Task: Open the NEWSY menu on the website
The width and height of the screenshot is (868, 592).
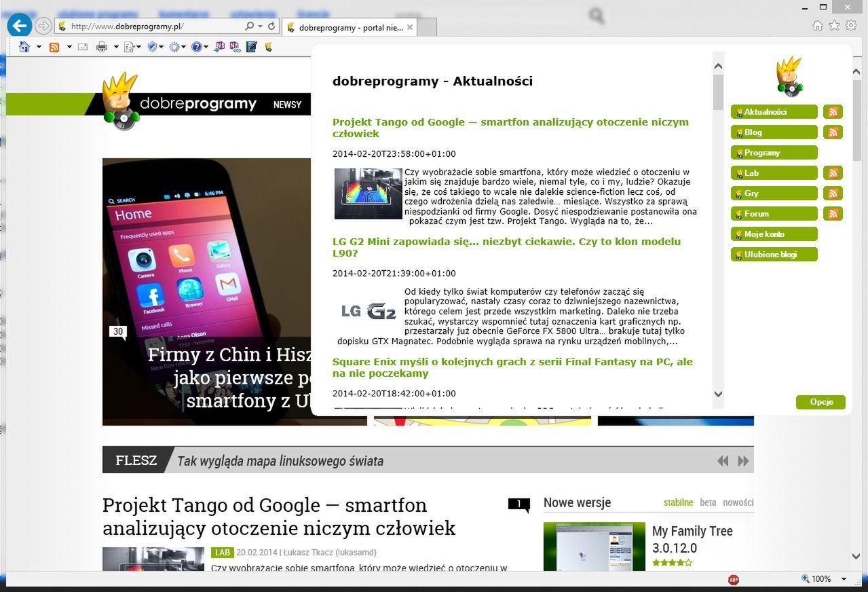Action: point(287,105)
